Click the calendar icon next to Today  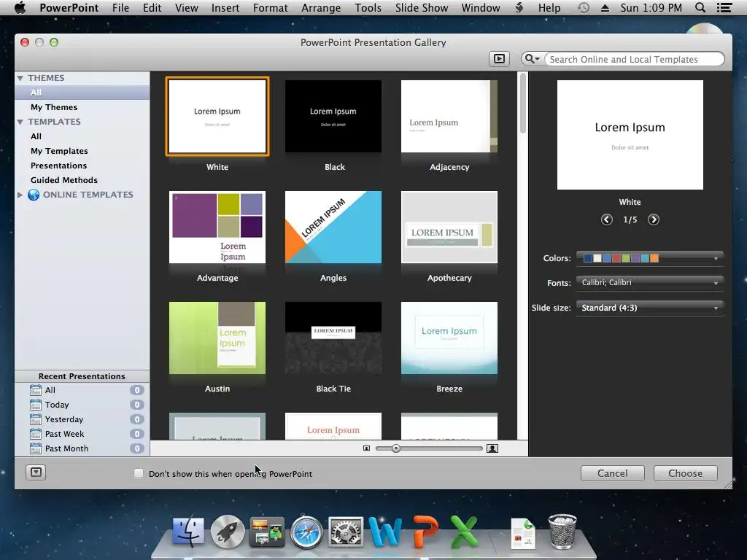(x=36, y=405)
